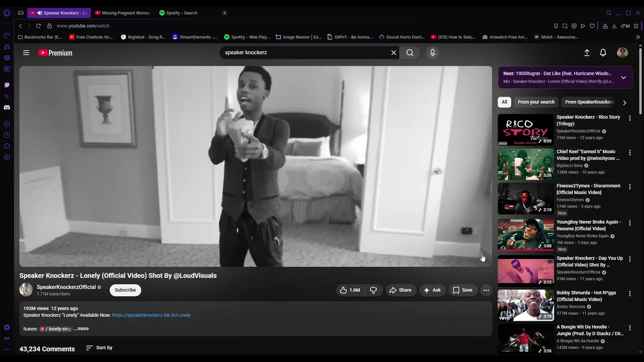
Task: Open options for Dap You Up video
Action: click(x=629, y=259)
